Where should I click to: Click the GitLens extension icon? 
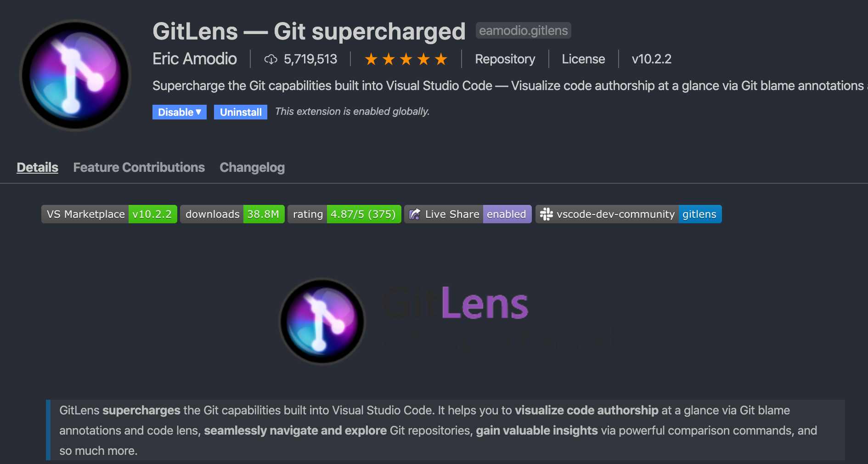(75, 75)
